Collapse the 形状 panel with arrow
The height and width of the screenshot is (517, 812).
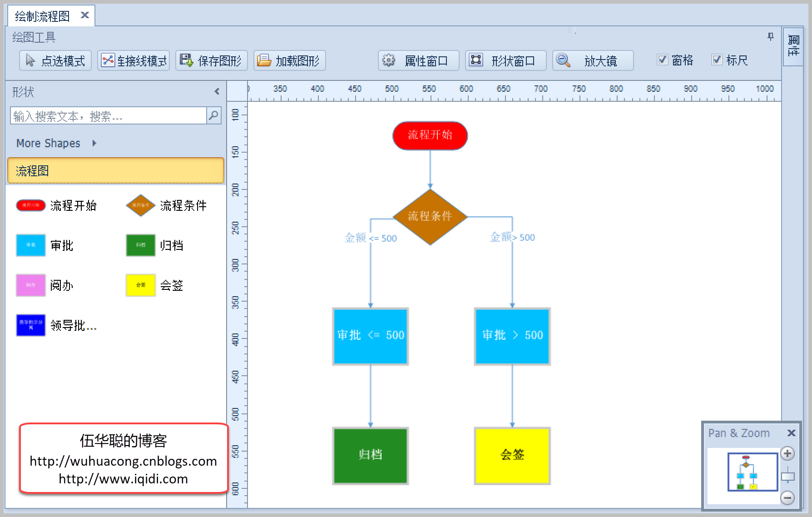click(x=217, y=91)
